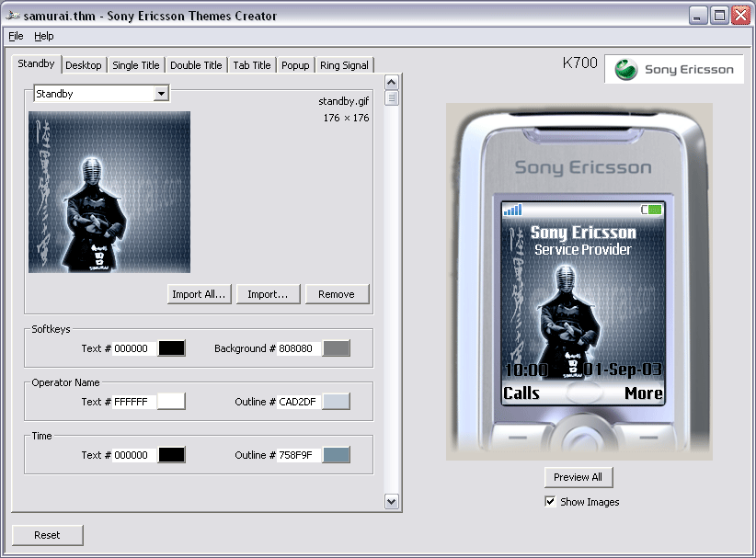
Task: Edit Operator Name text field FFFFFF
Action: 134,402
